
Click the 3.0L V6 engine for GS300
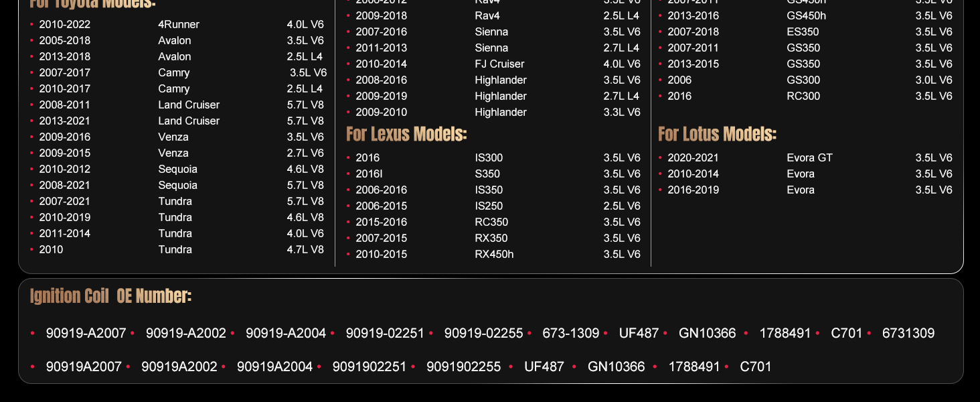[934, 80]
